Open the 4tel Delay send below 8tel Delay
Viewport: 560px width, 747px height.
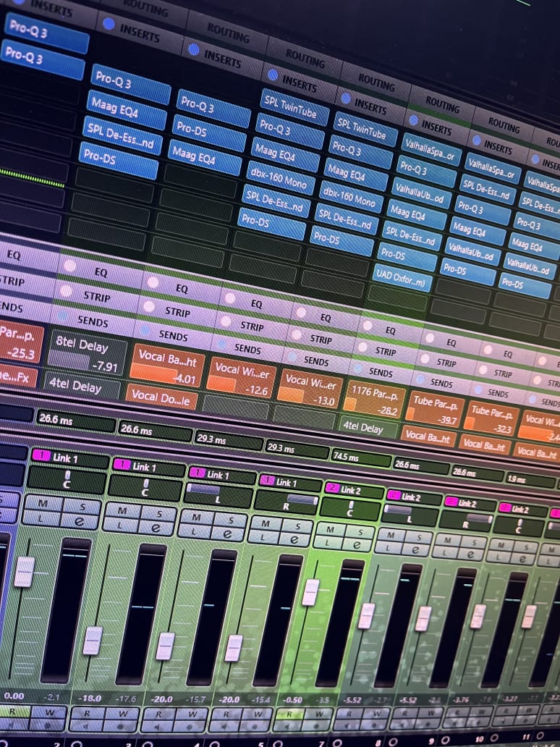(81, 385)
